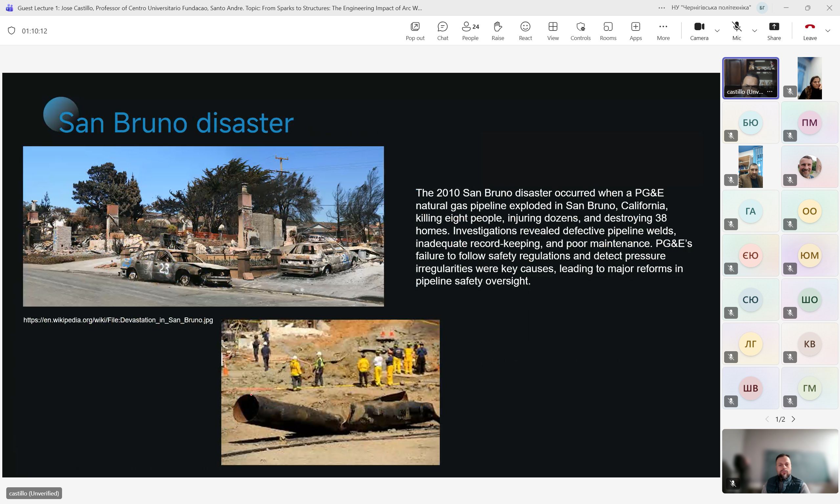Open the meeting Chat panel

point(442,30)
